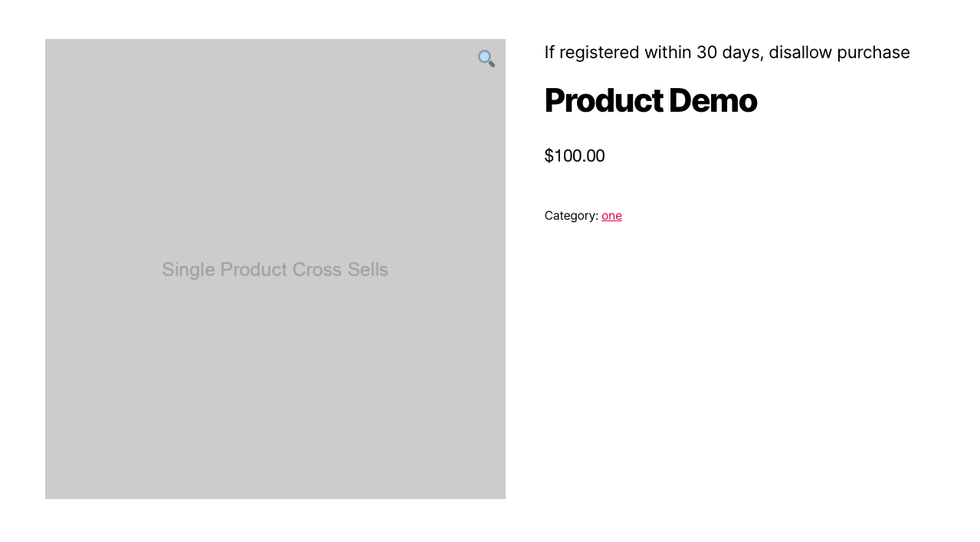
Task: Click the word "Demo" in the title
Action: [713, 100]
